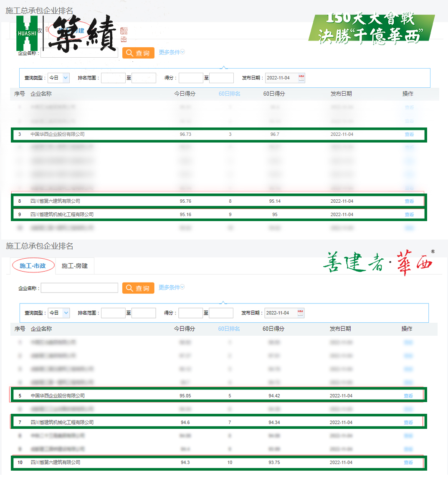Open the calendar icon in lower panel
The height and width of the screenshot is (479, 448).
point(301,313)
